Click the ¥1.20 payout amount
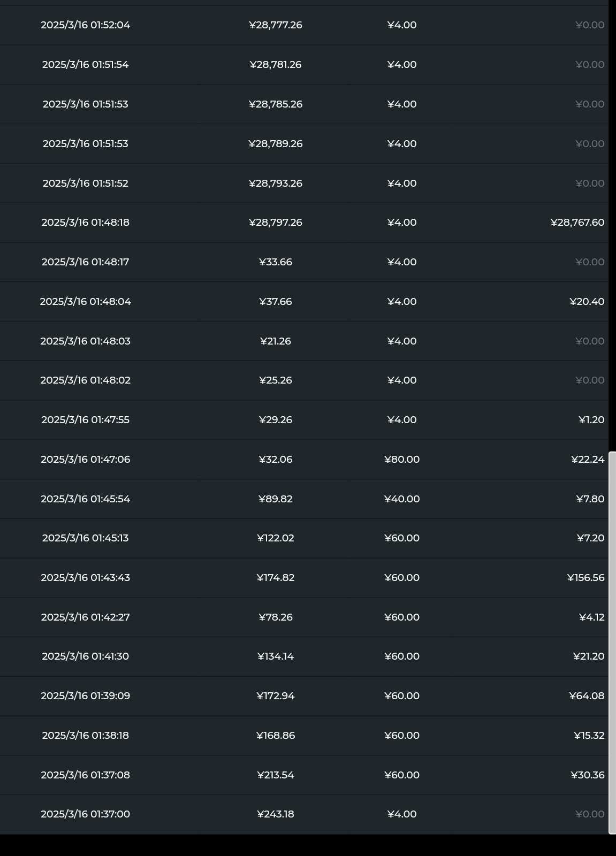The width and height of the screenshot is (616, 856). click(x=591, y=420)
